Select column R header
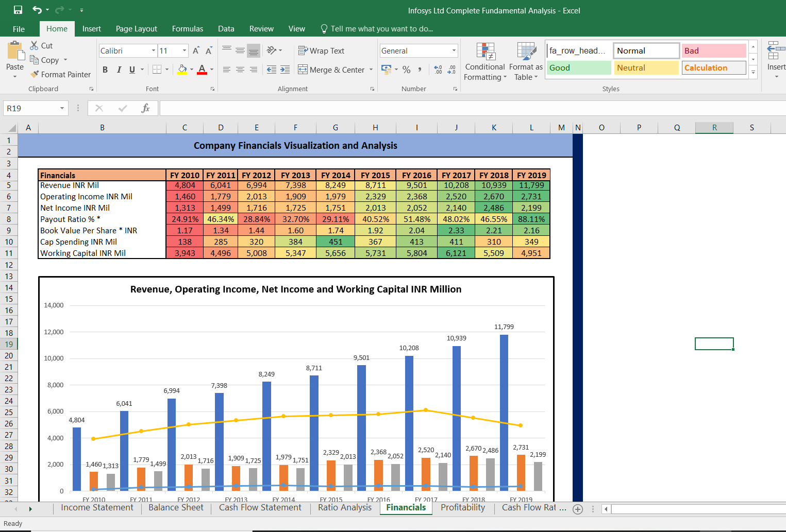 [714, 128]
